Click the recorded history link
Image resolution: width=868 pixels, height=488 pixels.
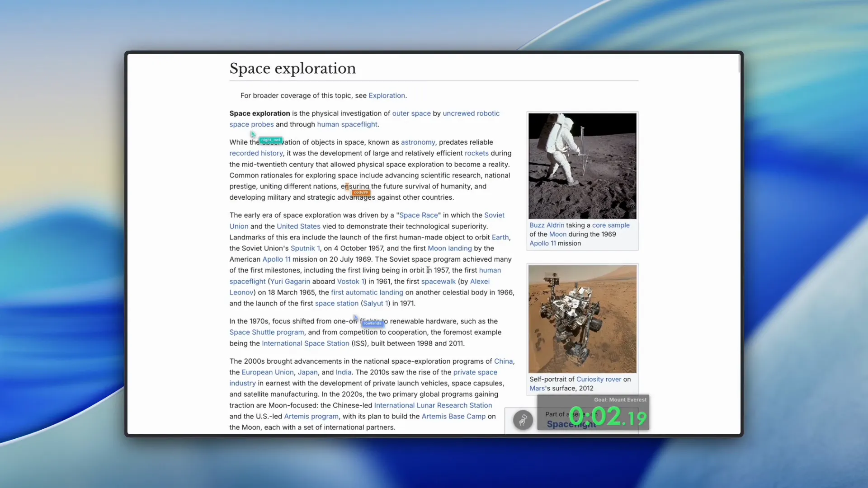pyautogui.click(x=256, y=153)
